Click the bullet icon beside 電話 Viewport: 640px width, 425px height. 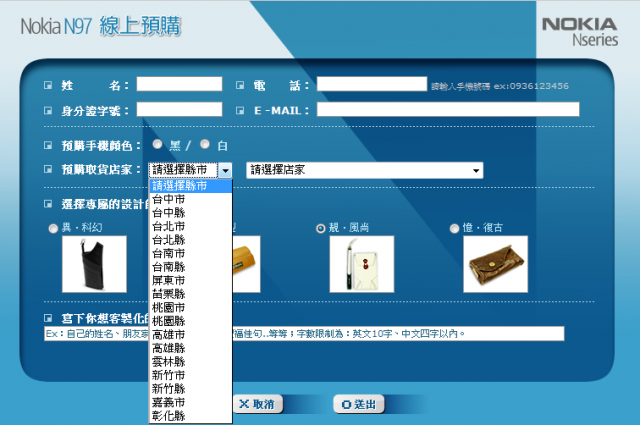240,85
